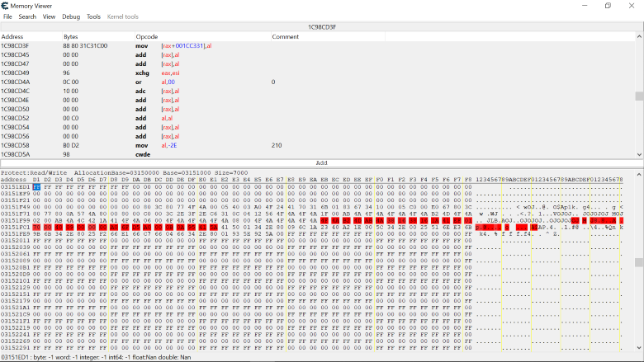The width and height of the screenshot is (644, 362).
Task: Click the Cheat Engine icon in title bar
Action: [5, 6]
